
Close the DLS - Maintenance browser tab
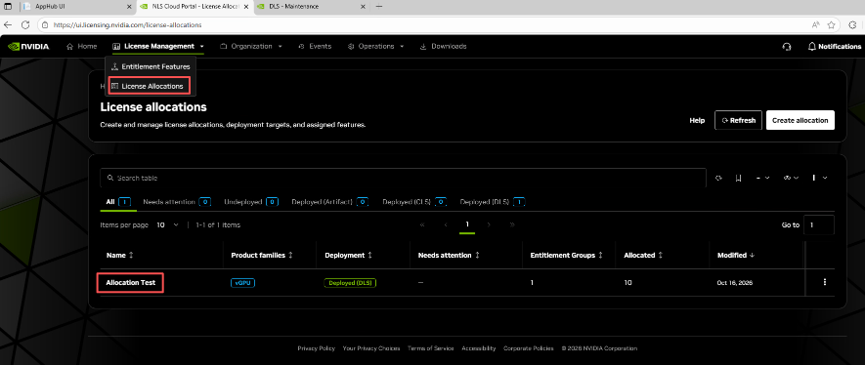tap(362, 7)
